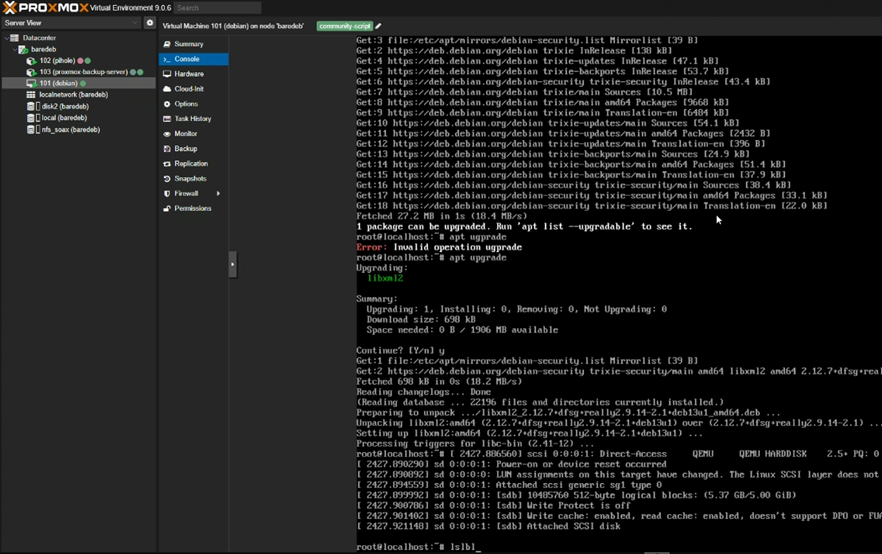Open the Server View dropdown
This screenshot has height=554, width=882.
point(71,23)
